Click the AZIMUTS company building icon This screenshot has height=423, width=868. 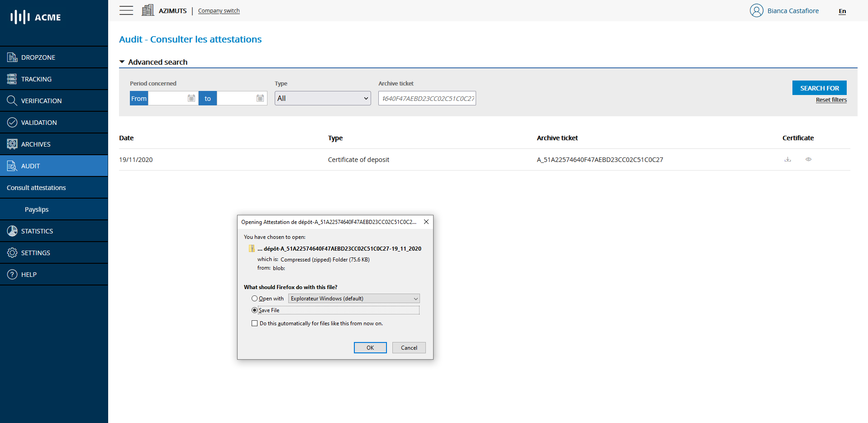tap(148, 10)
